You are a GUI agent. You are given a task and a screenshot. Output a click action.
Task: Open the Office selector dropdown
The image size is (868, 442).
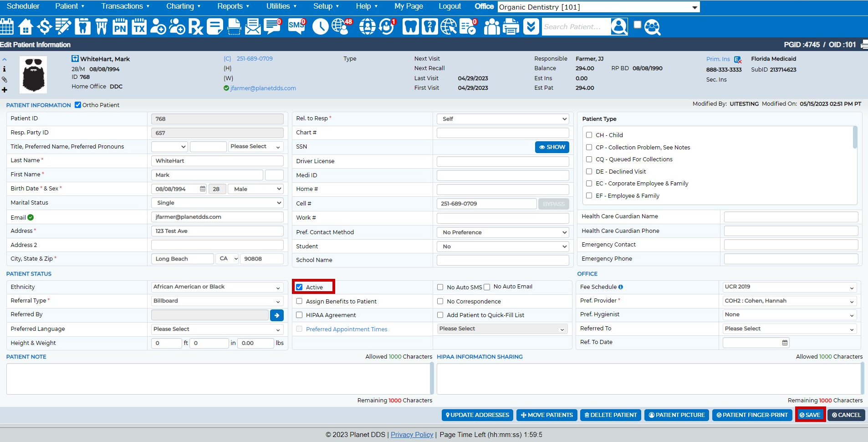(598, 7)
